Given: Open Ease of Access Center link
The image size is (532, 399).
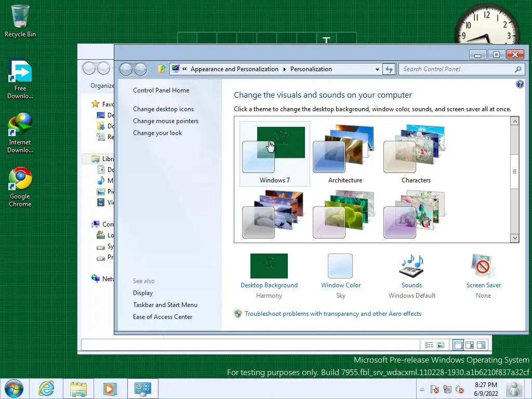Looking at the screenshot, I should (x=163, y=316).
